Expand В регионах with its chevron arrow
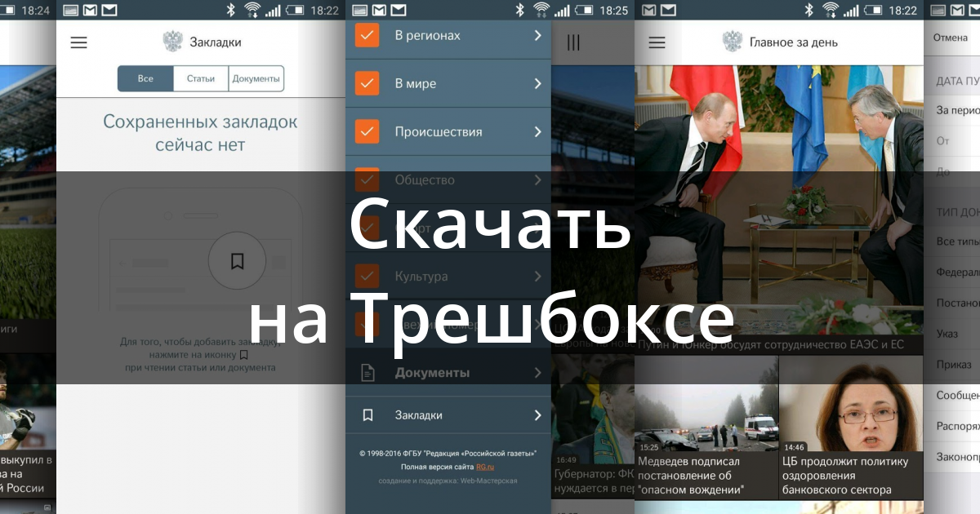The width and height of the screenshot is (980, 514). point(537,35)
